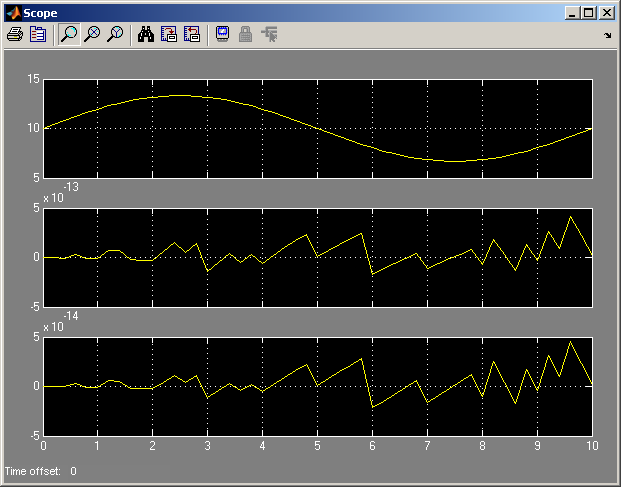Open scope Parameters dialog icon
The height and width of the screenshot is (487, 621).
(38, 34)
